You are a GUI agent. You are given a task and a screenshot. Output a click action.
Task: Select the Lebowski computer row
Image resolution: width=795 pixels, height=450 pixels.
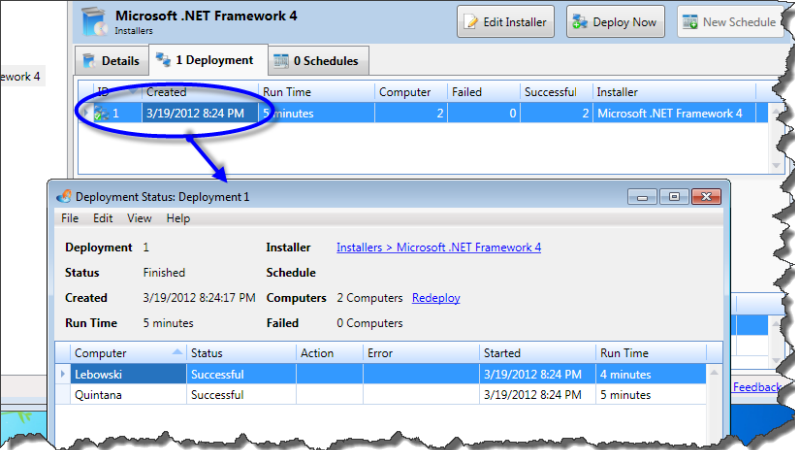pos(381,374)
